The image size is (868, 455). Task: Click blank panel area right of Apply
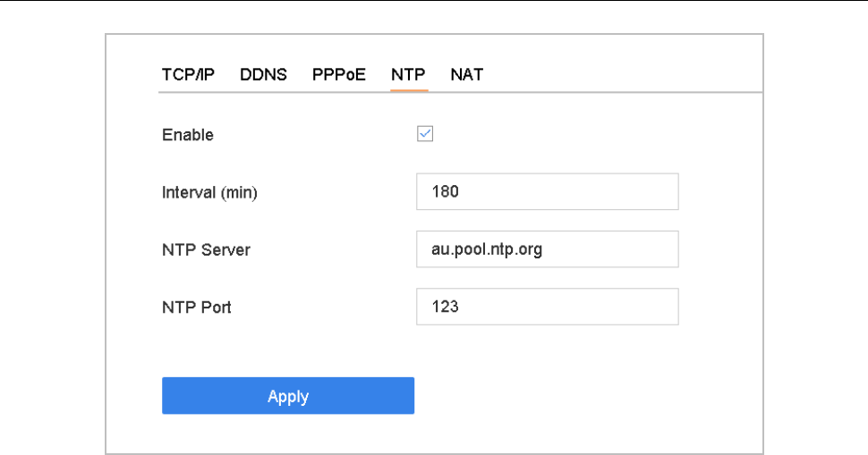point(582,396)
